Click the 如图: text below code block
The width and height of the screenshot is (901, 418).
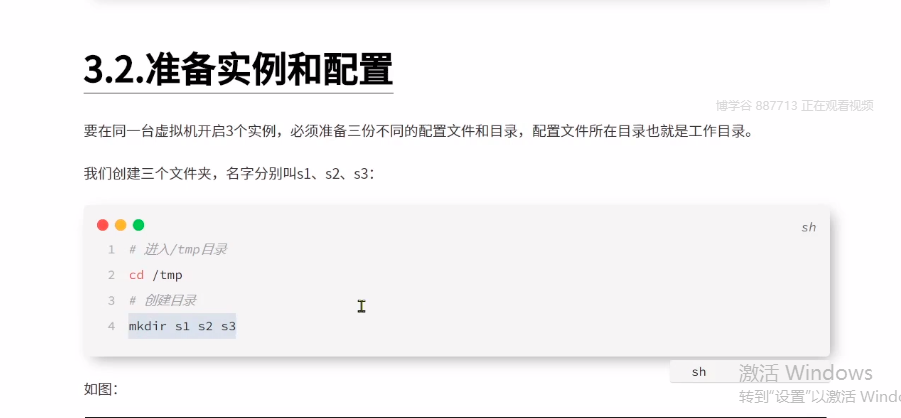point(101,389)
